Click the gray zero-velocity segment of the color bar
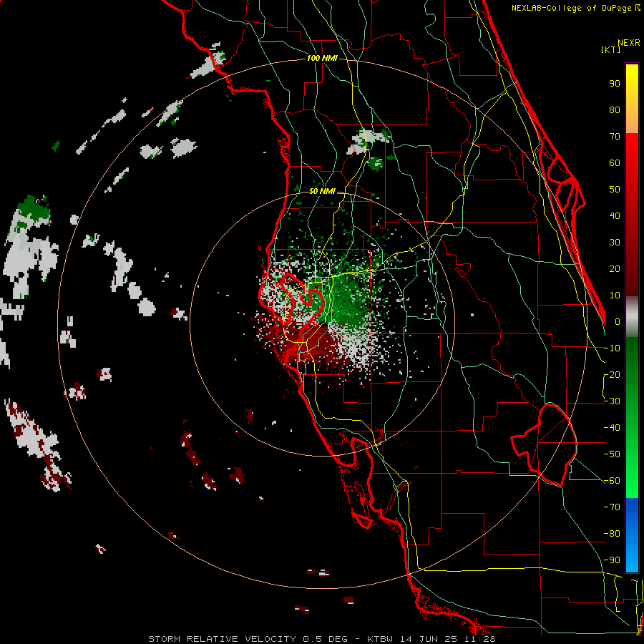 [x=632, y=317]
